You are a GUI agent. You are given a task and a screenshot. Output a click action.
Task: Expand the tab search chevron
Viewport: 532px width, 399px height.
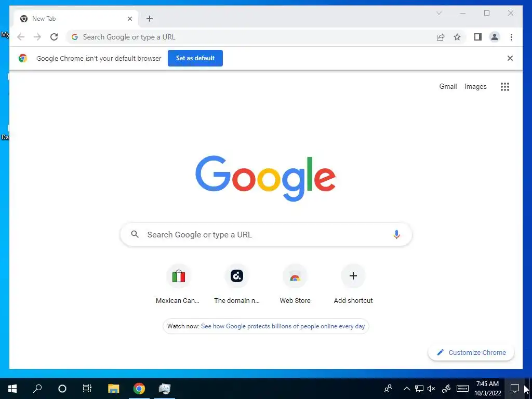point(438,13)
